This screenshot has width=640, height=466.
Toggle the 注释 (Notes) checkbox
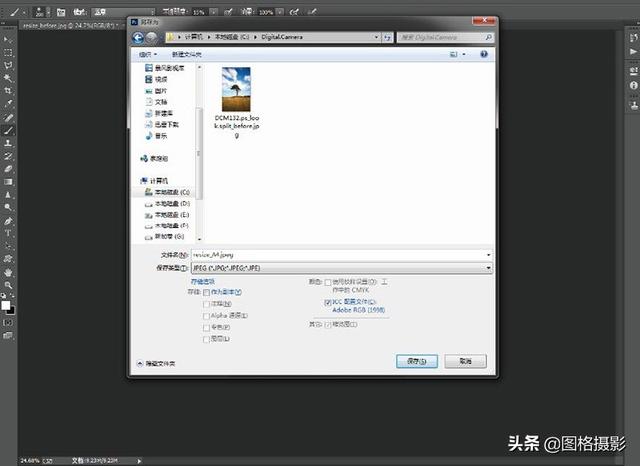206,304
